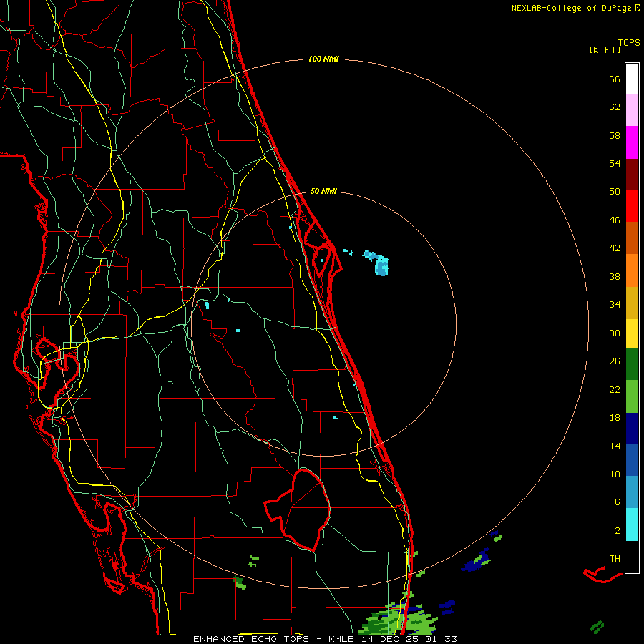This screenshot has height=644, width=644.
Task: Click the navy swatch near the 18 label
Action: 632,429
